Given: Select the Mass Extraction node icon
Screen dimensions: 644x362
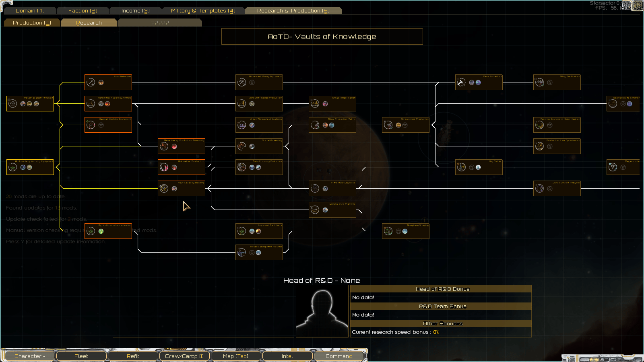Looking at the screenshot, I should [461, 82].
